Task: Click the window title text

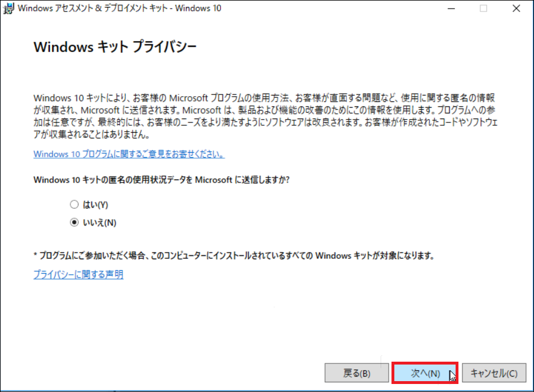Action: point(119,8)
